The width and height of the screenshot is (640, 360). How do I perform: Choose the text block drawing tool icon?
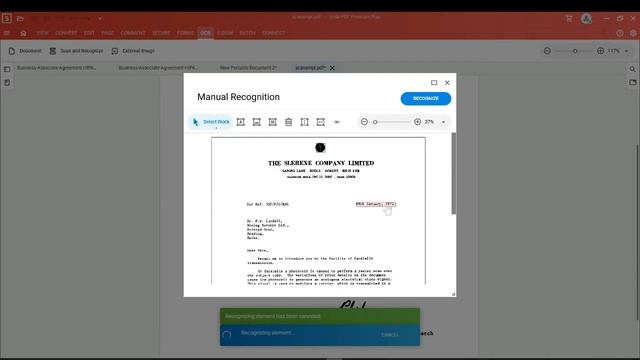pos(241,122)
